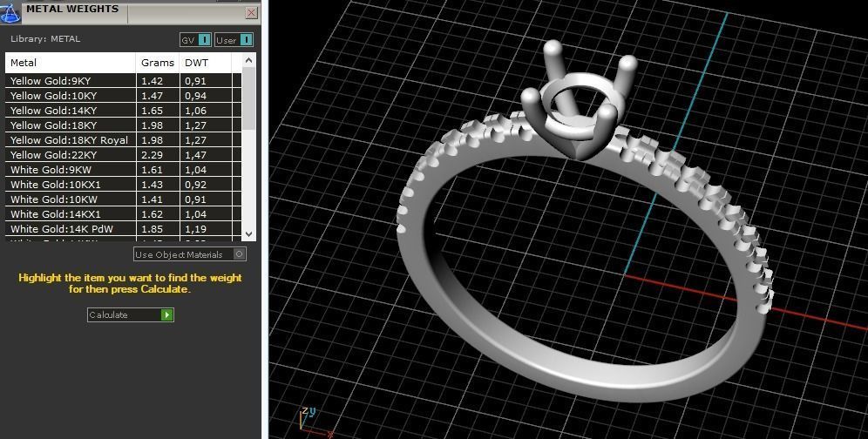Click the 1,06 DWT value
868x439 pixels.
(x=195, y=110)
